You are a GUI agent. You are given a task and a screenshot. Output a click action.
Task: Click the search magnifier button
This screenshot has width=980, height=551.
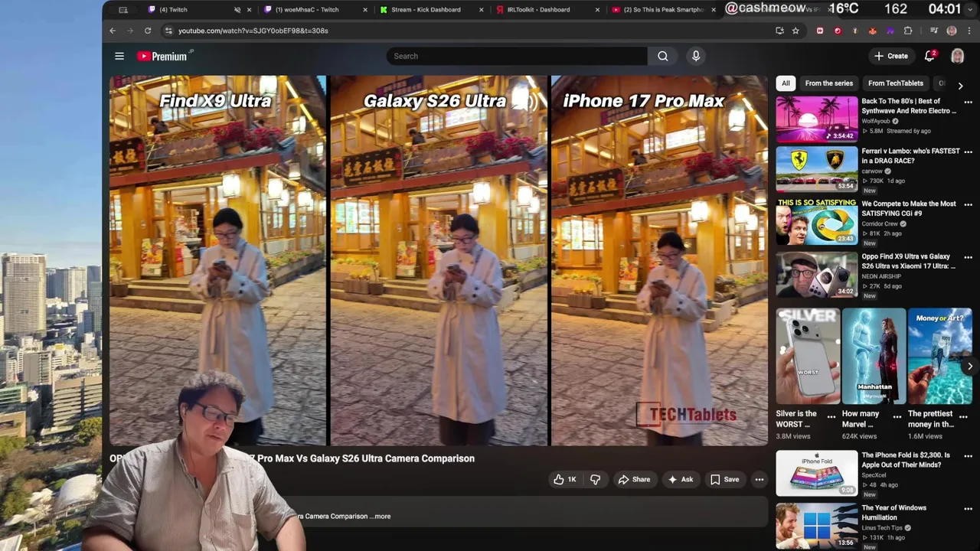point(662,56)
